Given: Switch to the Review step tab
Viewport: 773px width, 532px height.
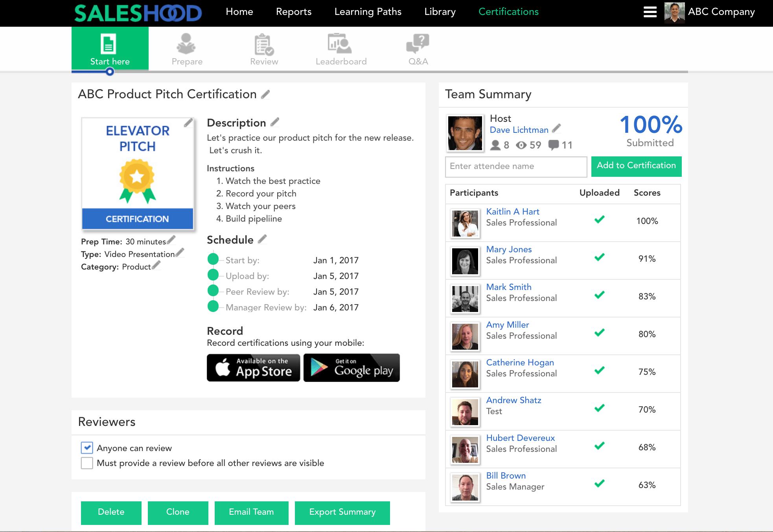Looking at the screenshot, I should click(x=264, y=50).
